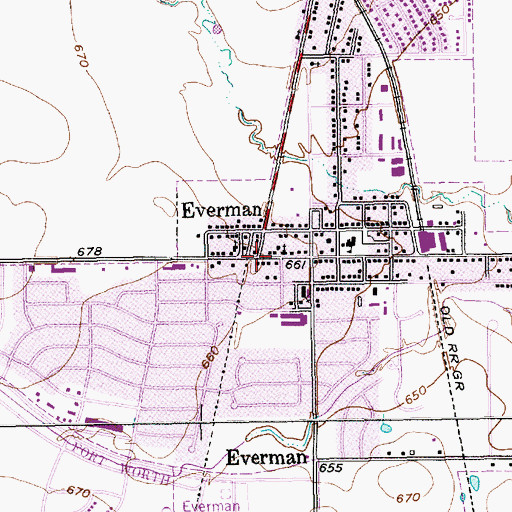Click the black Everman label next to elevation 655

click(x=266, y=457)
